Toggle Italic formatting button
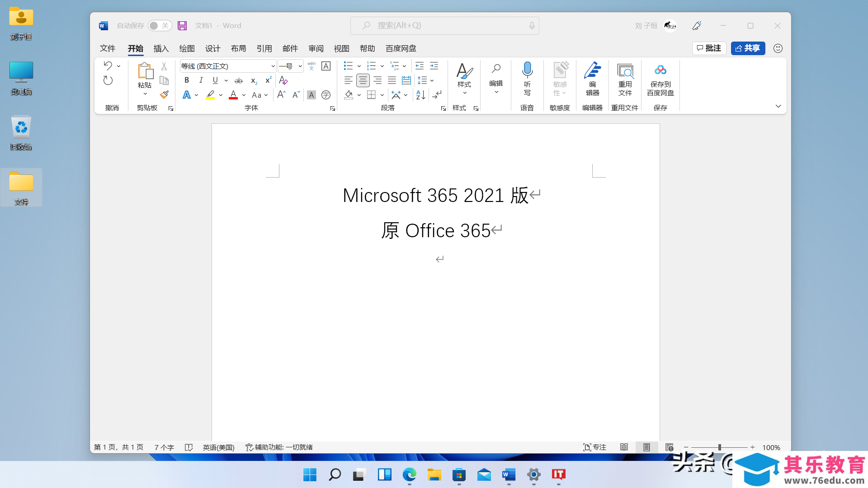This screenshot has width=868, height=488. click(x=201, y=80)
